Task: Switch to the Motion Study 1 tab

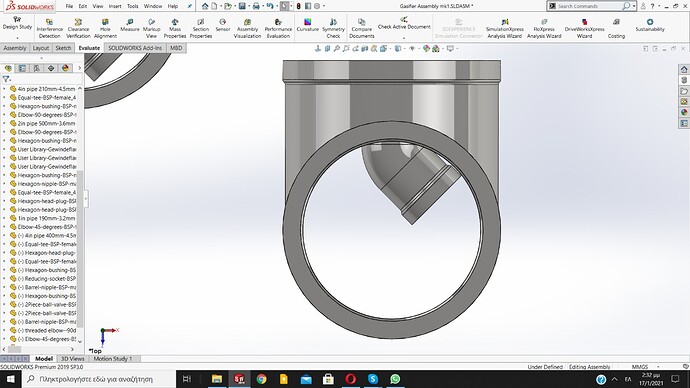Action: point(113,359)
